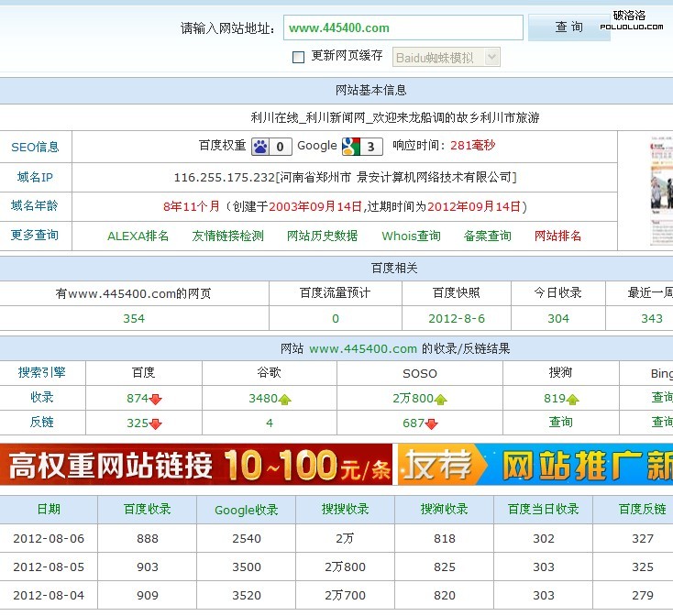The width and height of the screenshot is (673, 616).
Task: Click red down arrow beside Baidu 874
Action: click(x=156, y=399)
